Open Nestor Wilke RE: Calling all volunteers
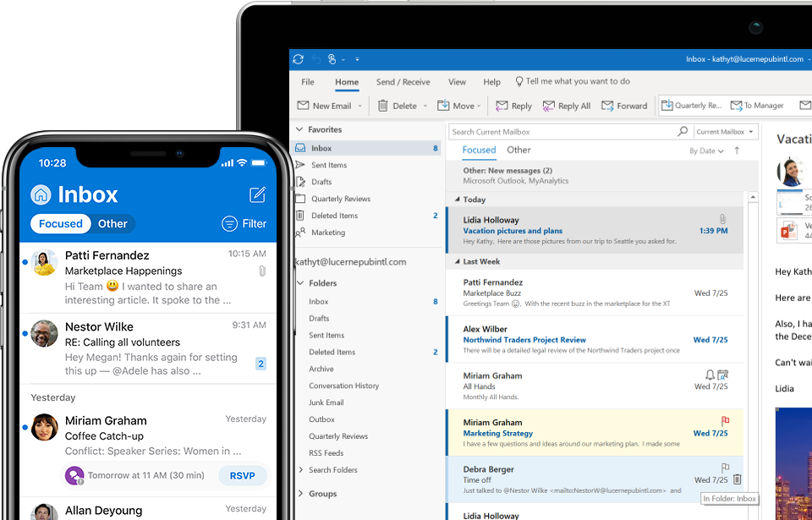Image resolution: width=812 pixels, height=520 pixels. [148, 348]
